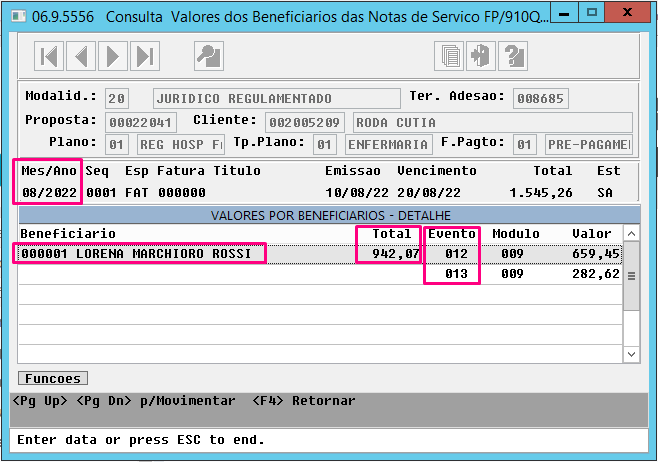
Task: Open the help question mark icon
Action: (x=513, y=56)
